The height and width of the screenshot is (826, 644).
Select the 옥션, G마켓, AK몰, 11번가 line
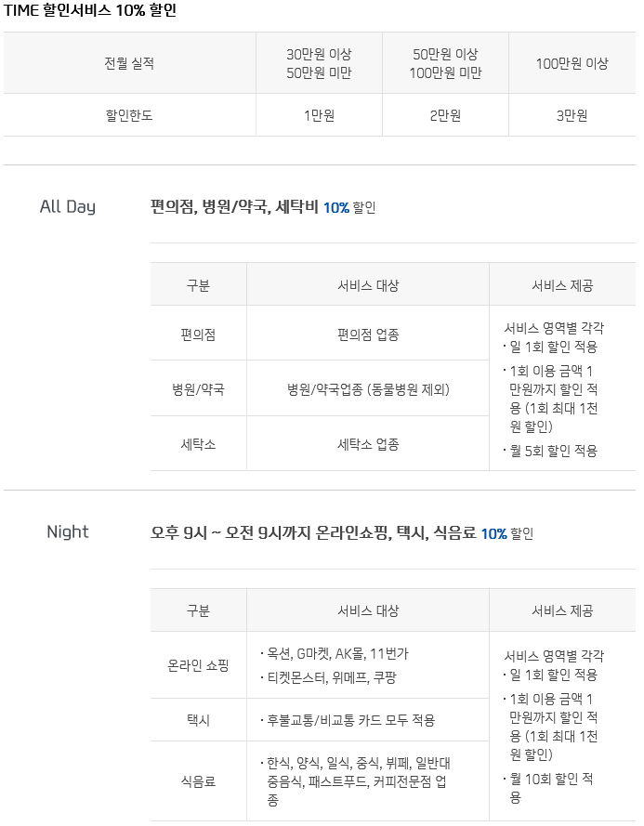[335, 654]
